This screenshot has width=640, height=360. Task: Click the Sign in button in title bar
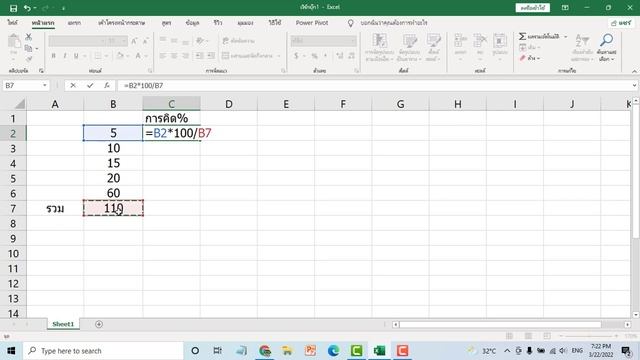click(x=533, y=8)
